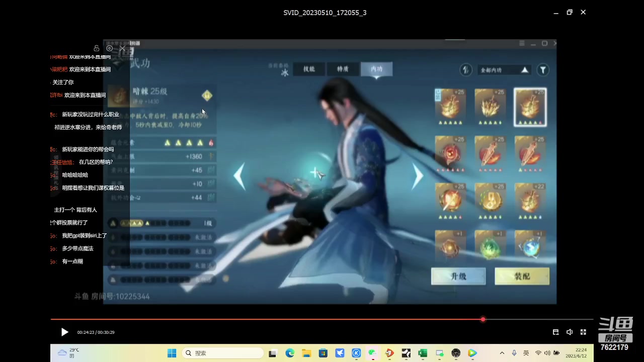Screen dimensions: 644x362
Task: Select the green flame +1 skill
Action: 490,245
